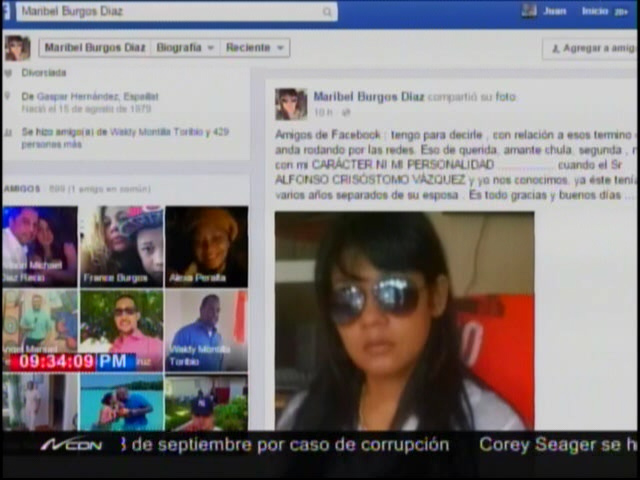Click in the search field with Maribel Burgos Diaz
The width and height of the screenshot is (640, 480).
click(170, 12)
